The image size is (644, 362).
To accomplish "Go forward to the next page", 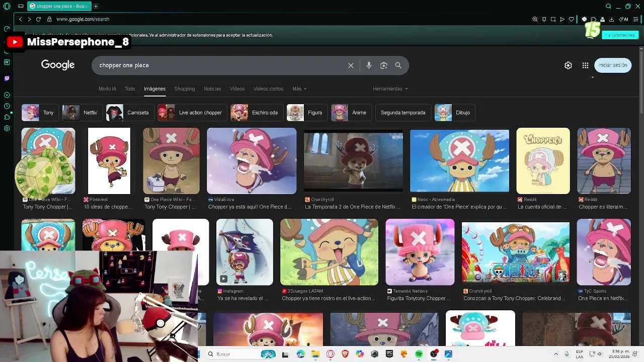I will [x=29, y=19].
